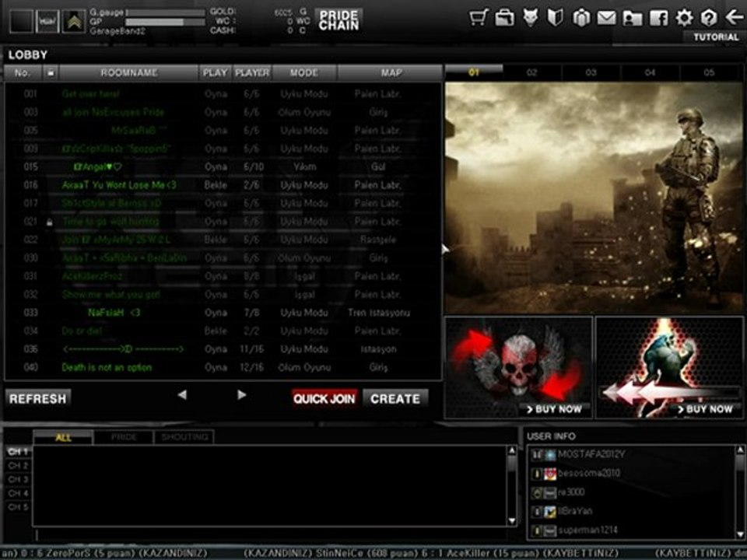The image size is (747, 560).
Task: Sort rooms by PLAY column header
Action: click(x=216, y=72)
